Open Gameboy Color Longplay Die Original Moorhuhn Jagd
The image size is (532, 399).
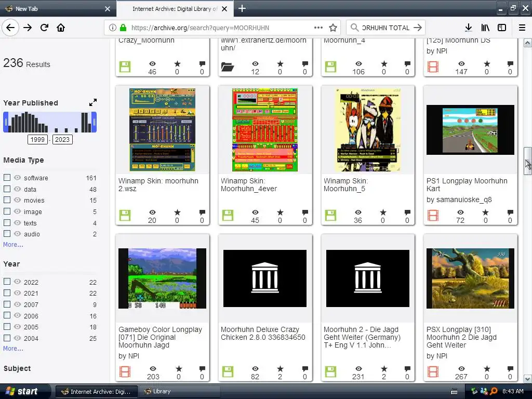click(x=160, y=337)
